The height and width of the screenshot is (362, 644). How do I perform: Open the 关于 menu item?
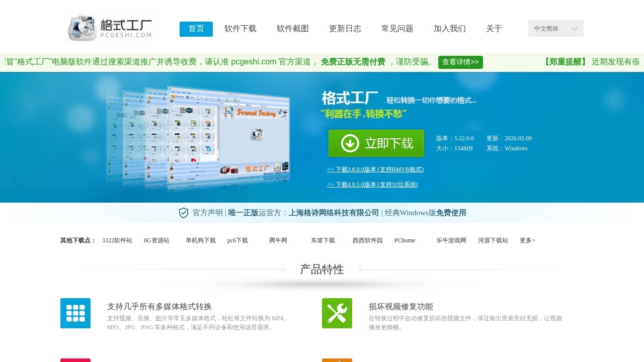(494, 29)
